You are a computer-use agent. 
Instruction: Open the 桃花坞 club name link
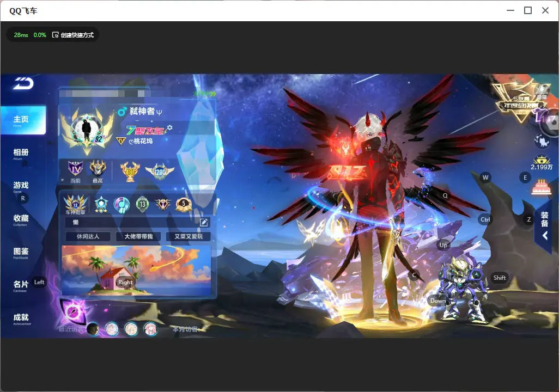(141, 141)
